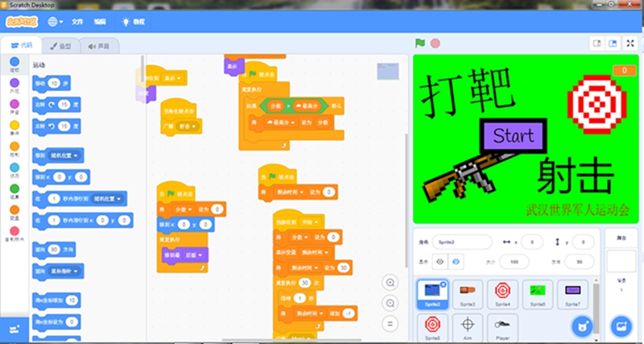Select the Sprite8 target thumbnail
The image size is (644, 344).
pyautogui.click(x=432, y=328)
